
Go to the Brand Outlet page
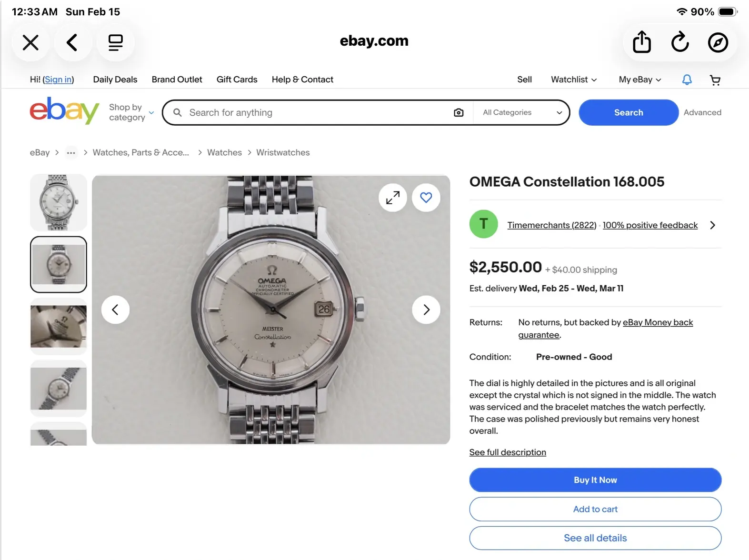(177, 80)
